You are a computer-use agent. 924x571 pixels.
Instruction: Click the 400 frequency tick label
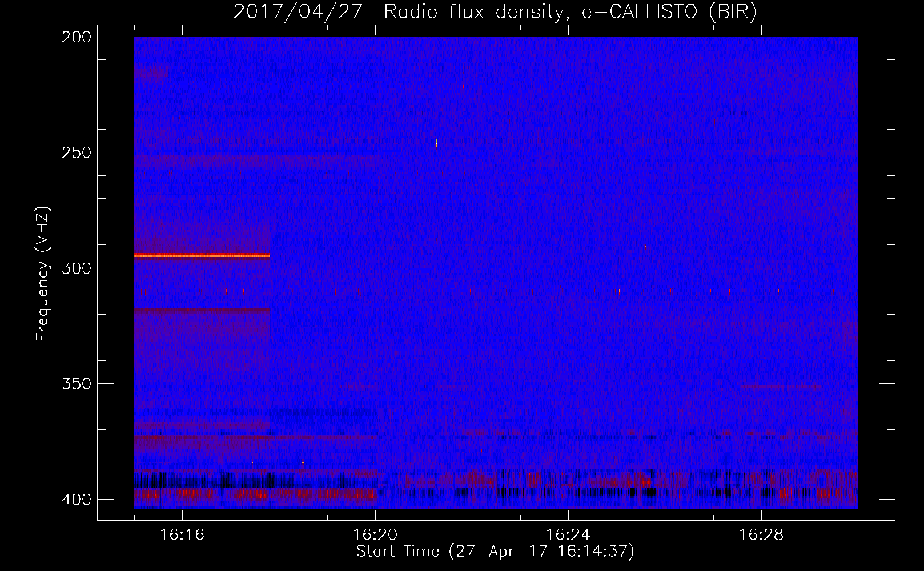click(x=77, y=500)
